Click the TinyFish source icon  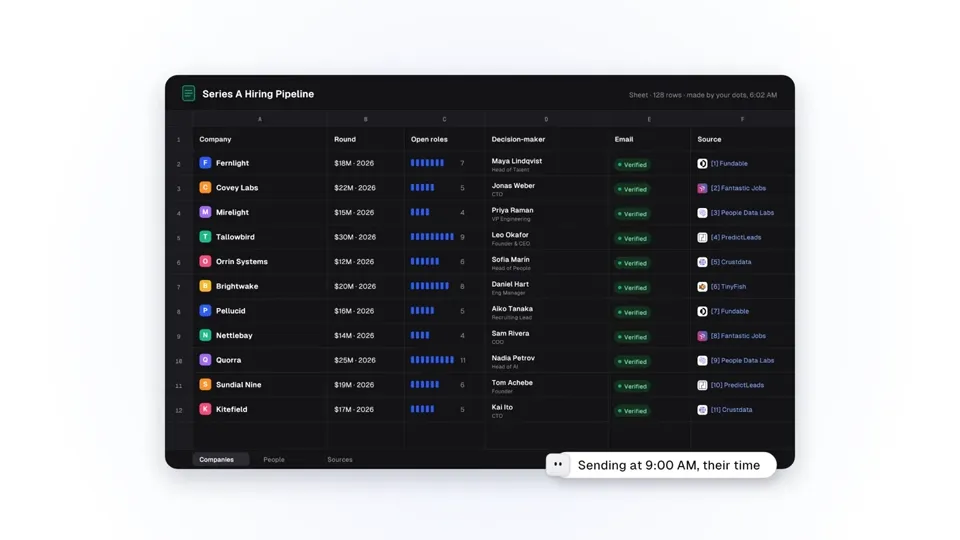tap(702, 287)
